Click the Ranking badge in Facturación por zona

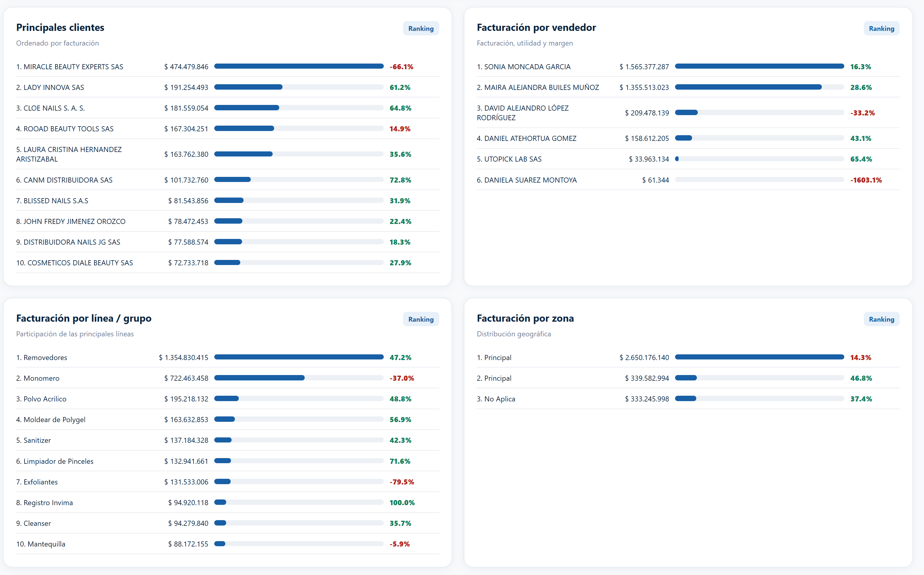(x=881, y=320)
